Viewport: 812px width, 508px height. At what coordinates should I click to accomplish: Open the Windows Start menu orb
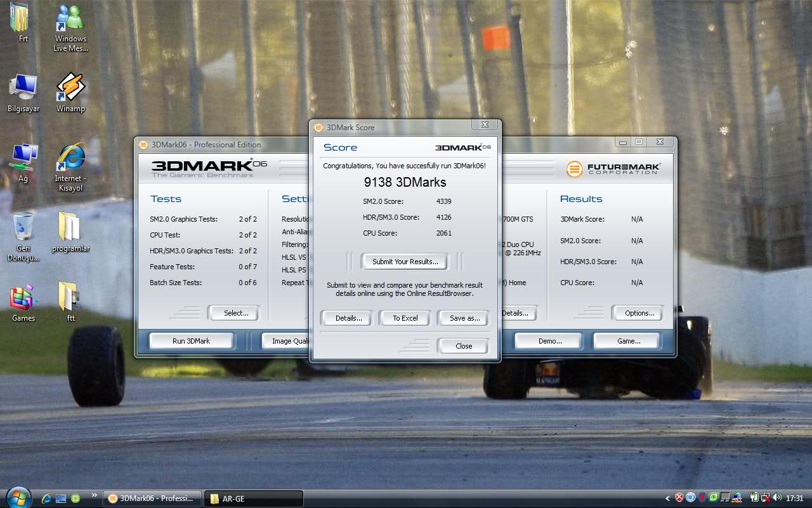tap(16, 497)
